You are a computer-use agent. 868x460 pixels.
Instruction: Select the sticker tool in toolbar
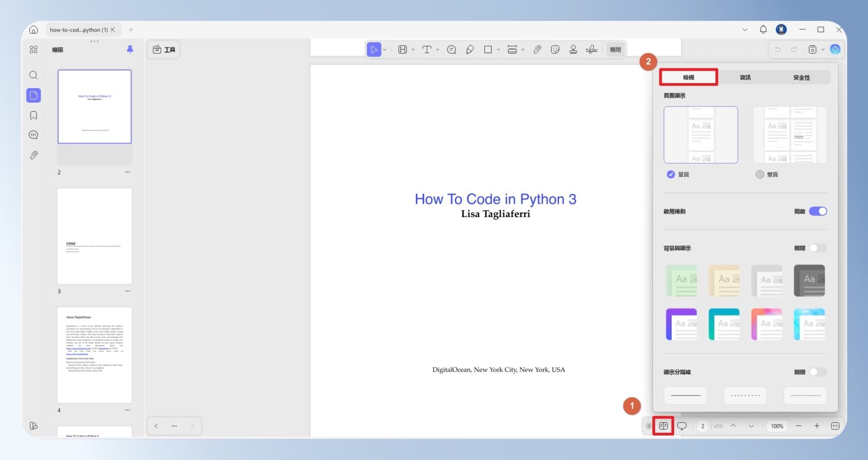pyautogui.click(x=555, y=50)
